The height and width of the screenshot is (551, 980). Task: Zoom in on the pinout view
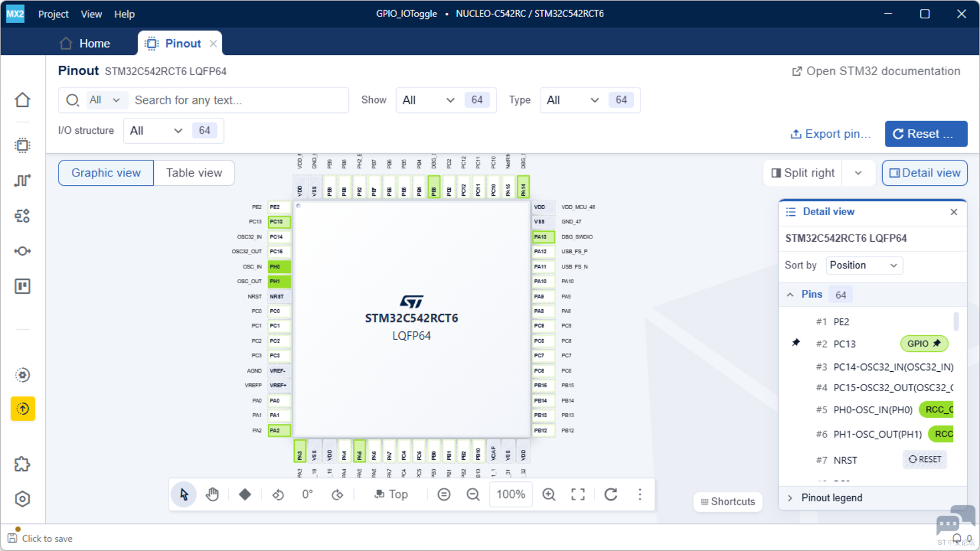click(549, 494)
